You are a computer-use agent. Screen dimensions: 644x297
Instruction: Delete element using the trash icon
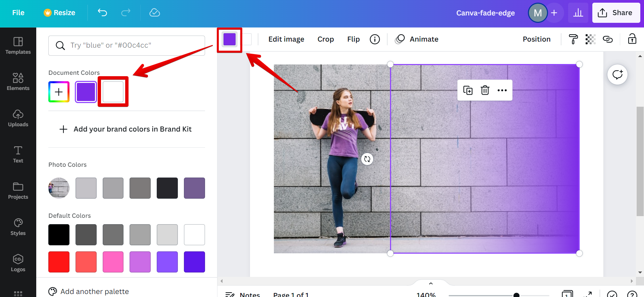click(x=485, y=90)
